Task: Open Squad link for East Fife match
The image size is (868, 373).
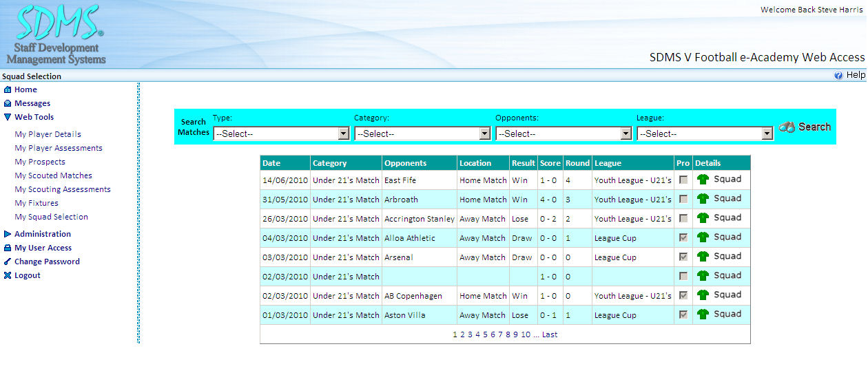Action: tap(727, 179)
